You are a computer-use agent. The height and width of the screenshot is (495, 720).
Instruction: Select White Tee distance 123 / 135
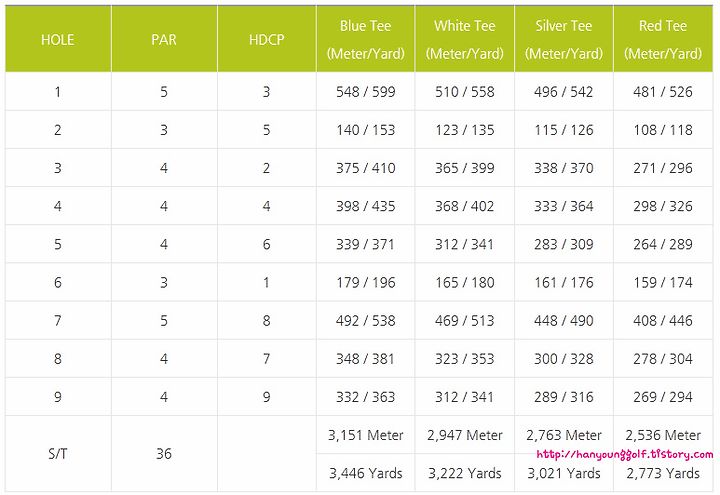coord(465,130)
